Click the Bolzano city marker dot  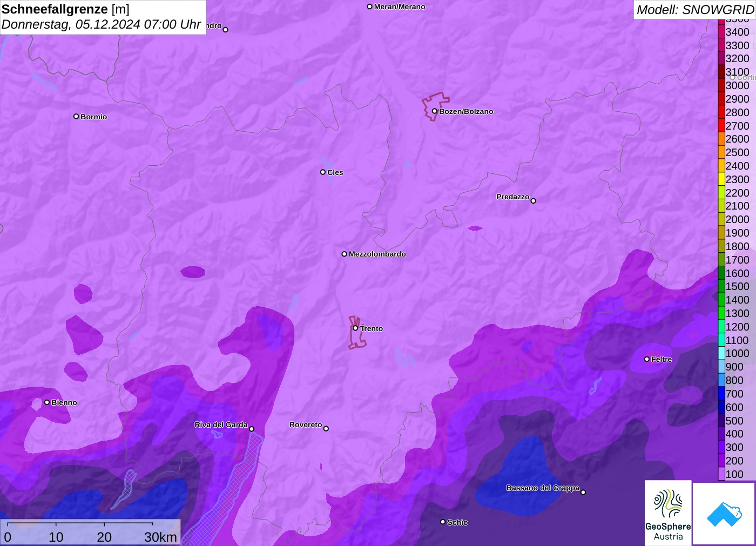click(x=434, y=111)
